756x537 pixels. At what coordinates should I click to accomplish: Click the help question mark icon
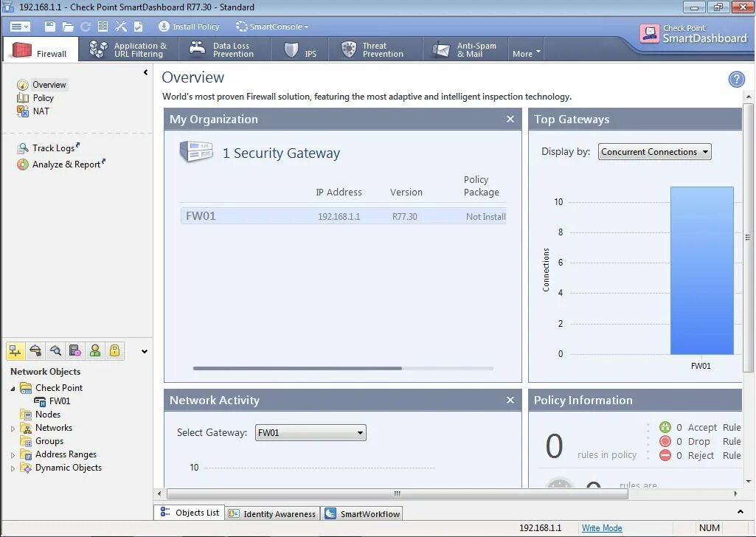tap(736, 79)
